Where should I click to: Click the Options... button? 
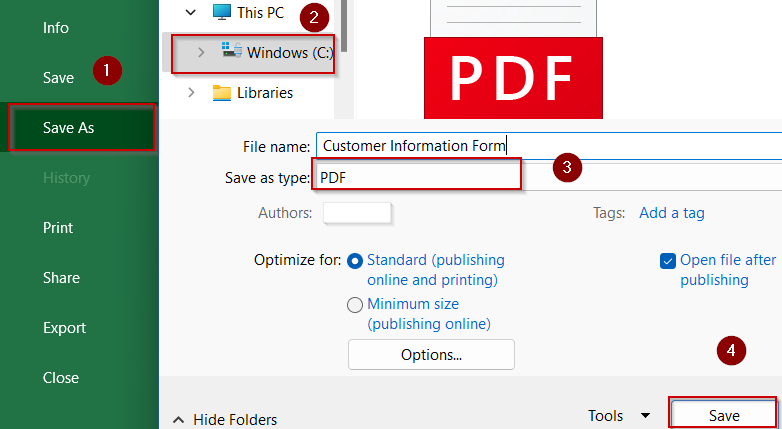[431, 355]
